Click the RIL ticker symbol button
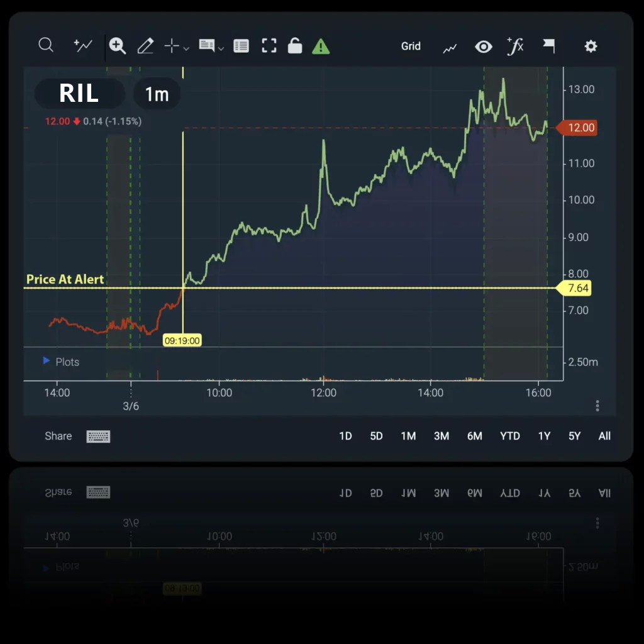The width and height of the screenshot is (644, 644). (x=79, y=93)
